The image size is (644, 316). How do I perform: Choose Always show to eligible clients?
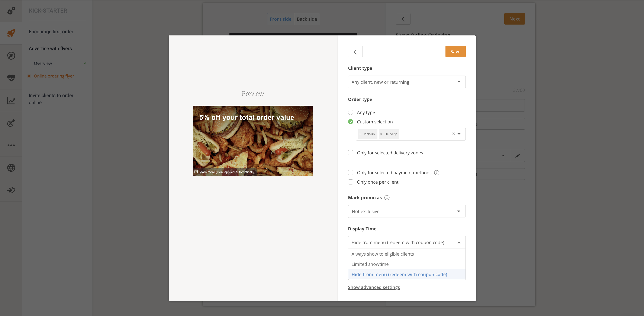tap(406, 254)
